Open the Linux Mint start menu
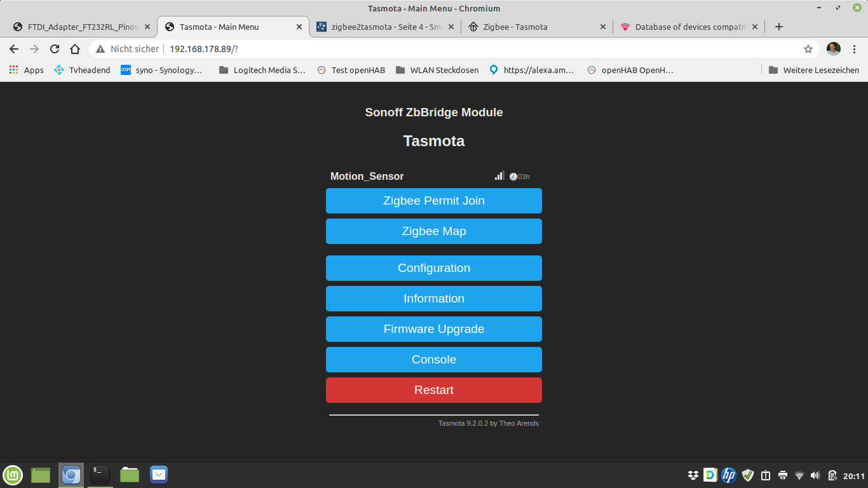 pos(13,475)
